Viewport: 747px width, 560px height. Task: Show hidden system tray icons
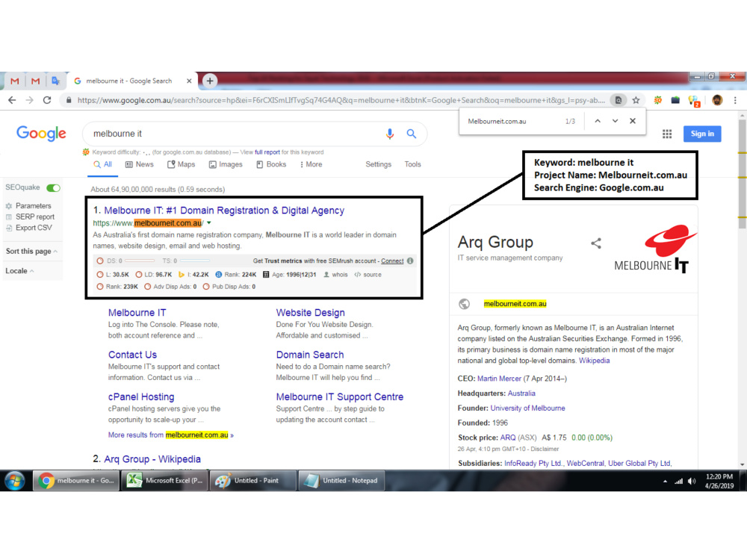(665, 482)
